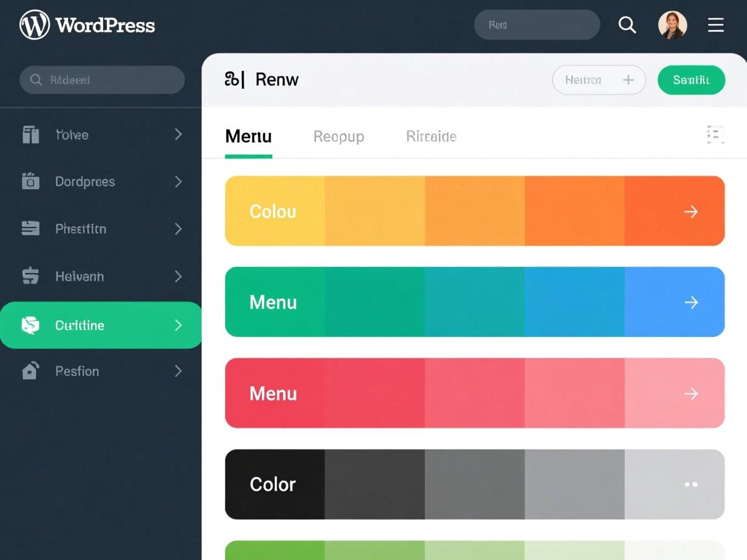Click the Dordprees camera icon in sidebar

click(30, 181)
